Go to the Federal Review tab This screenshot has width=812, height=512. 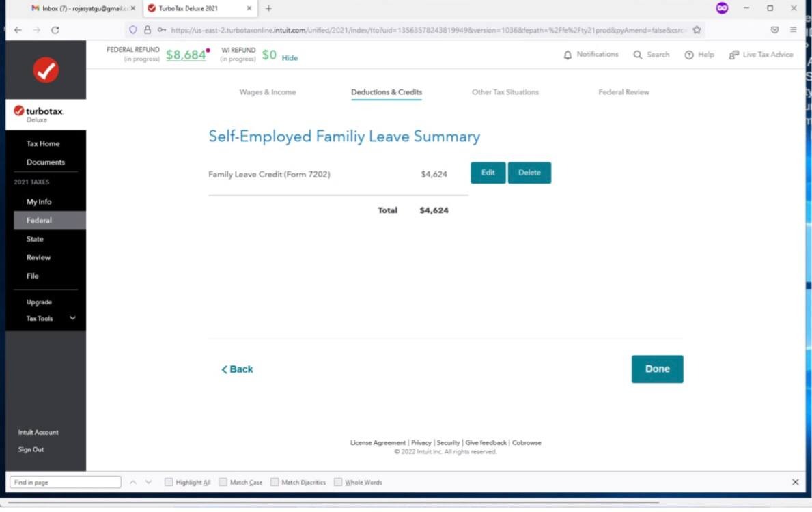coord(624,92)
